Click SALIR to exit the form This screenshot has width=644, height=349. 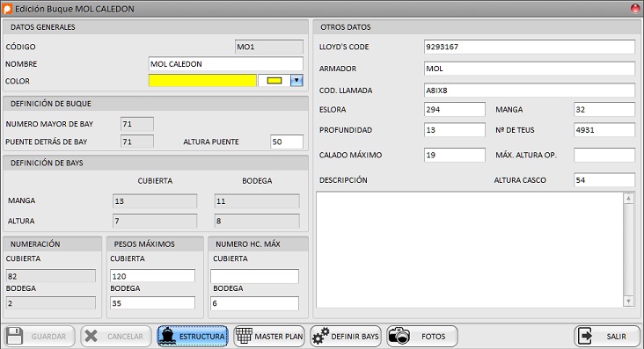[x=607, y=337]
